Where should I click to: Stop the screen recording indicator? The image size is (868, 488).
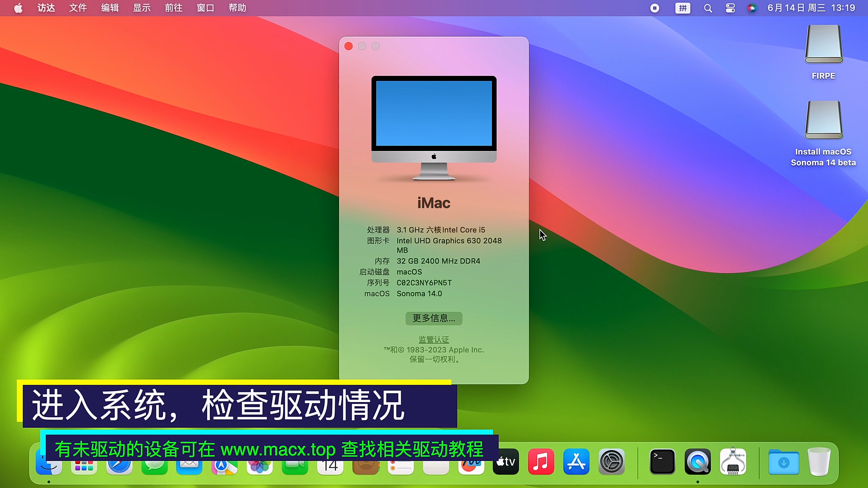click(655, 8)
